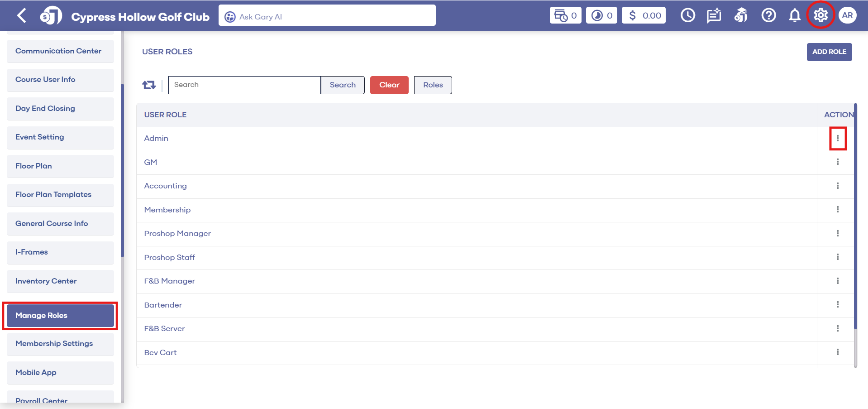Go to Membership Settings in sidebar
Image resolution: width=868 pixels, height=409 pixels.
[60, 344]
